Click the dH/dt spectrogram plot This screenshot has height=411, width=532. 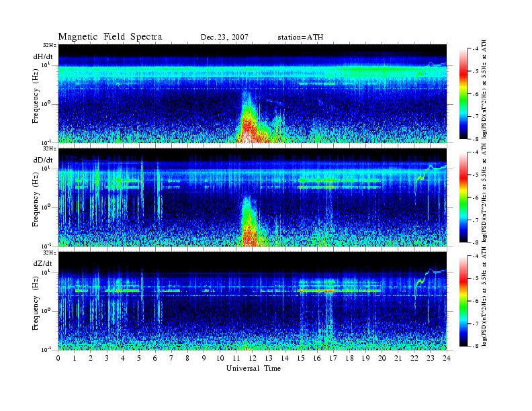(253, 93)
